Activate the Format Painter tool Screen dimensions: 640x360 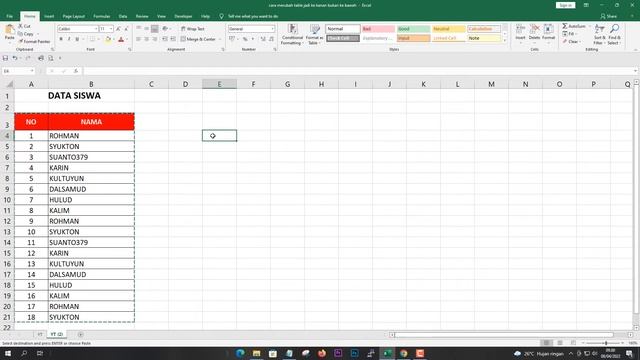(x=34, y=41)
